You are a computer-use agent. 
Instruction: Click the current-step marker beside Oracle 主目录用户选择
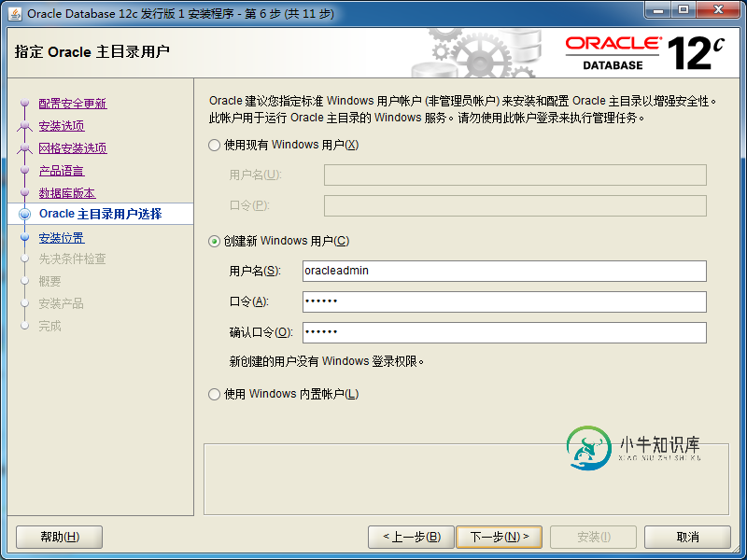click(25, 215)
